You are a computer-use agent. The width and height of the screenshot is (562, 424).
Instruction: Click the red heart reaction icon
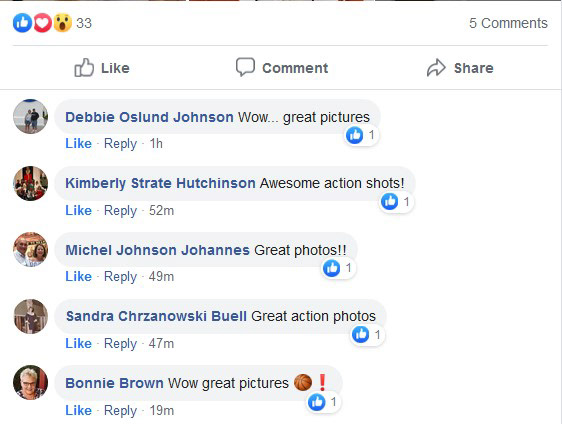coord(42,23)
